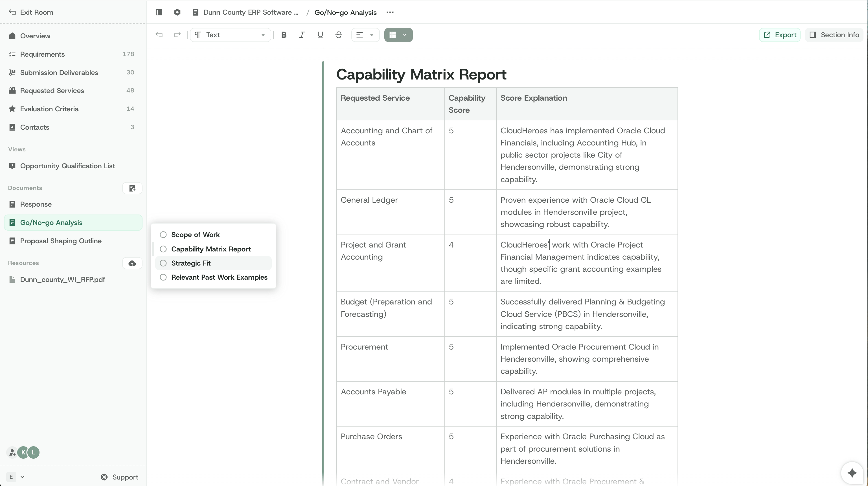Click the Exit Room label

[x=37, y=12]
